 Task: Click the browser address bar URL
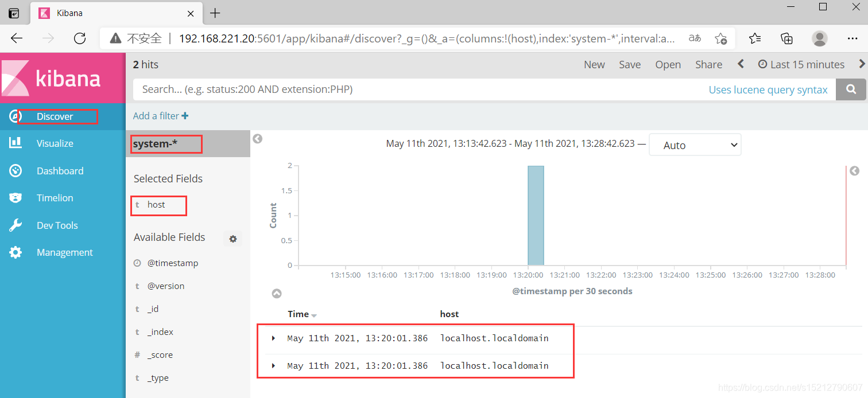(x=428, y=38)
